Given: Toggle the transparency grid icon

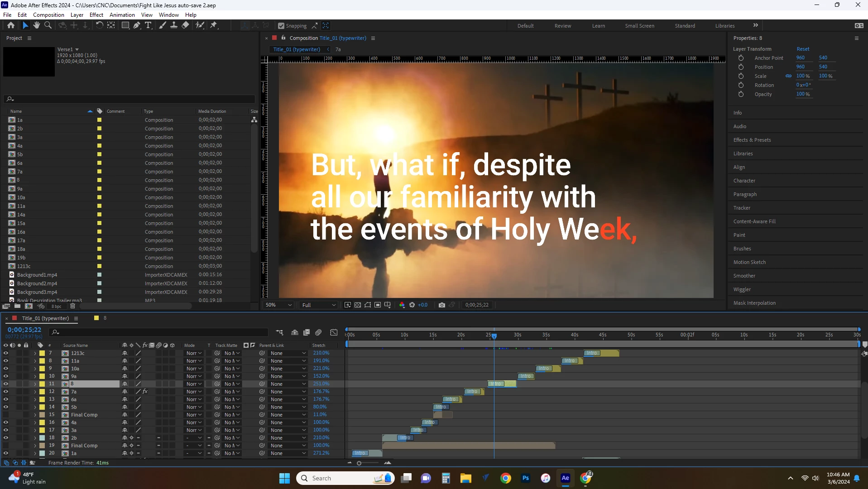Looking at the screenshot, I should tap(358, 305).
